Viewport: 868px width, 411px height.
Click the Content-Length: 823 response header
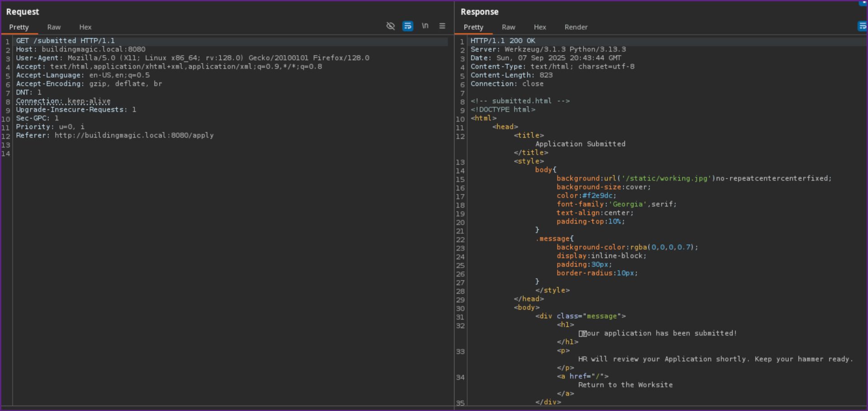pyautogui.click(x=511, y=75)
